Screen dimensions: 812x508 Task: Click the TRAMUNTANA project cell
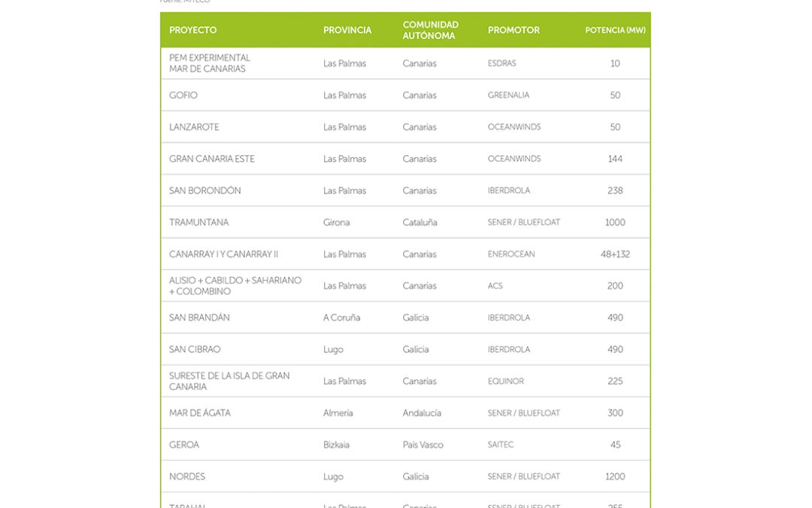(199, 223)
